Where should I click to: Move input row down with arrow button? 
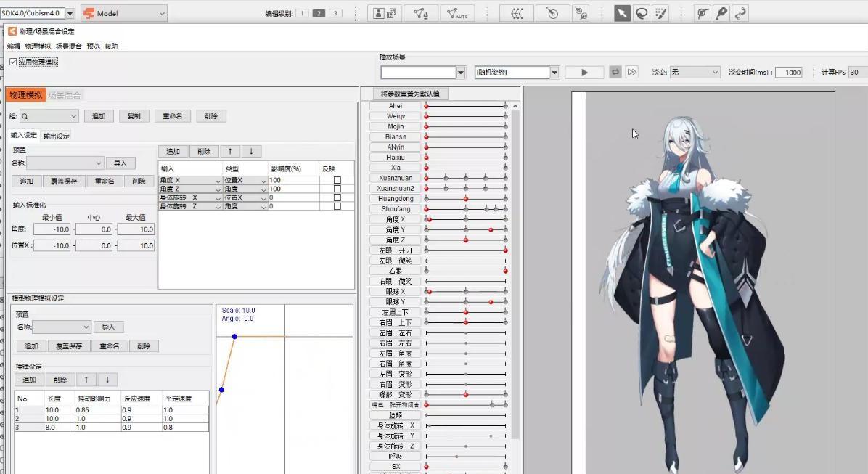pos(251,151)
